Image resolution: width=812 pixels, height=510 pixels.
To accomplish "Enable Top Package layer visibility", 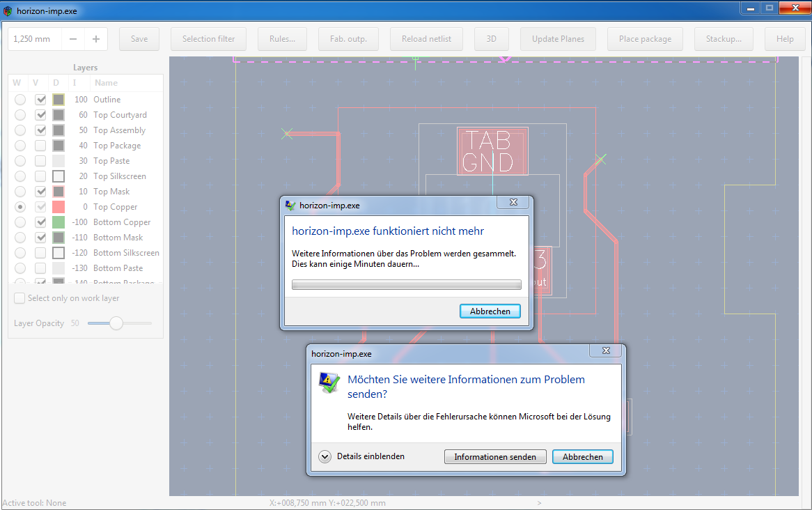I will coord(40,146).
